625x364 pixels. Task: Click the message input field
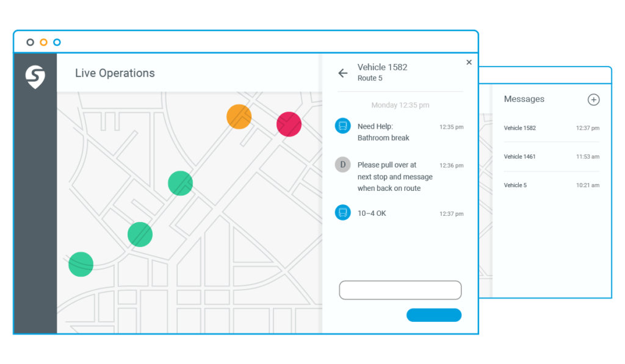pos(400,290)
